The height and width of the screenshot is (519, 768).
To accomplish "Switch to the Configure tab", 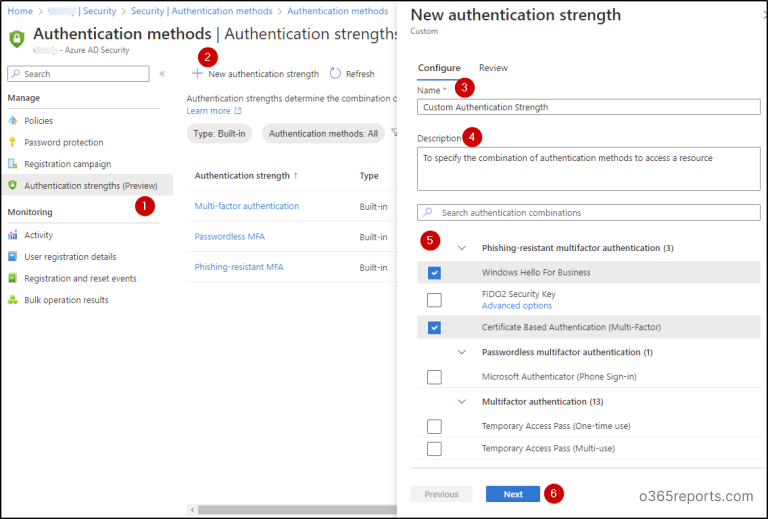I will (439, 68).
